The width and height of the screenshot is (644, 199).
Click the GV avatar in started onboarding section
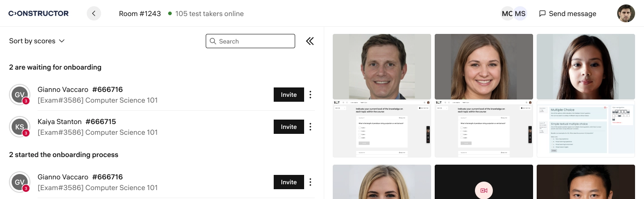[20, 182]
